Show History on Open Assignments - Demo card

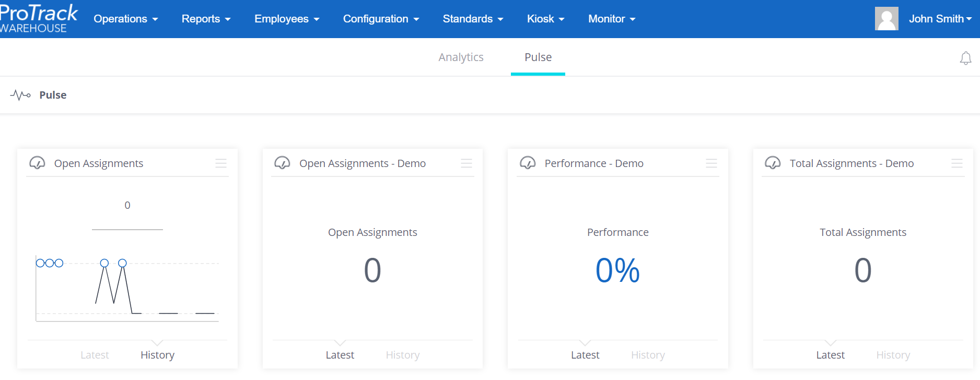(x=402, y=355)
